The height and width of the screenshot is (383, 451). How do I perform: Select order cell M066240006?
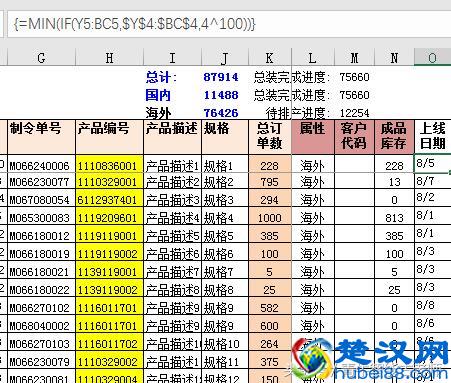tap(41, 164)
